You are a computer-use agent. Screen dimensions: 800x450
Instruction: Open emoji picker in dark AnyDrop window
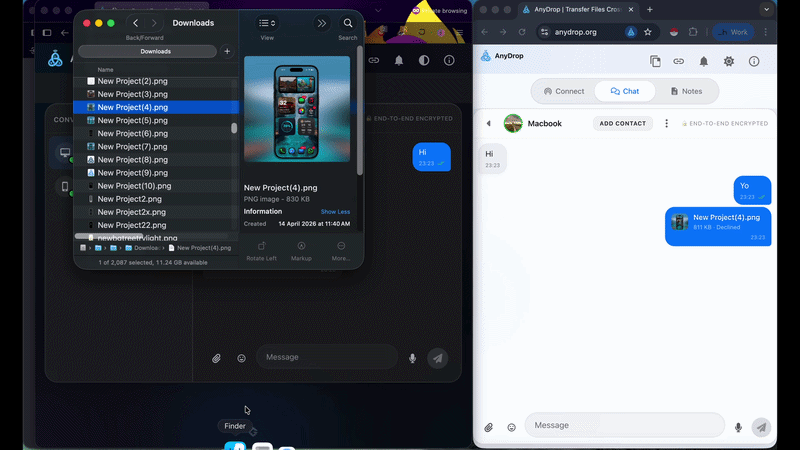tap(241, 358)
